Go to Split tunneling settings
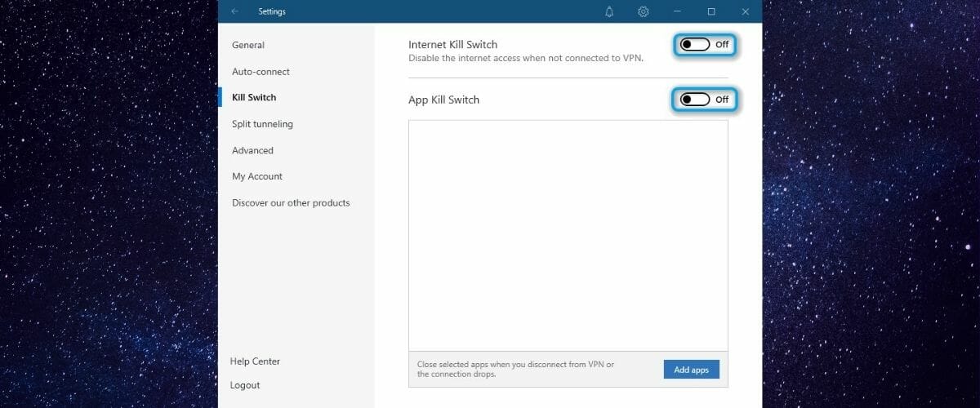Image resolution: width=980 pixels, height=408 pixels. point(262,124)
